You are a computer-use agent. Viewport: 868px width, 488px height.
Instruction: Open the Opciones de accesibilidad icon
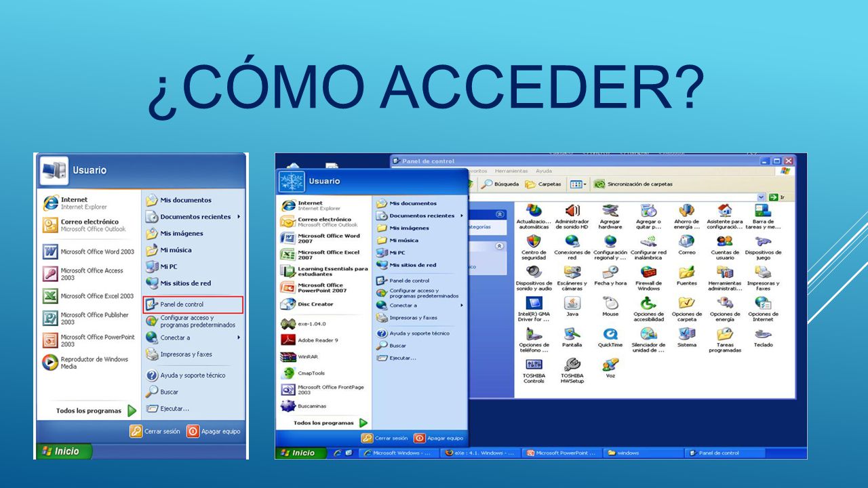pyautogui.click(x=648, y=308)
